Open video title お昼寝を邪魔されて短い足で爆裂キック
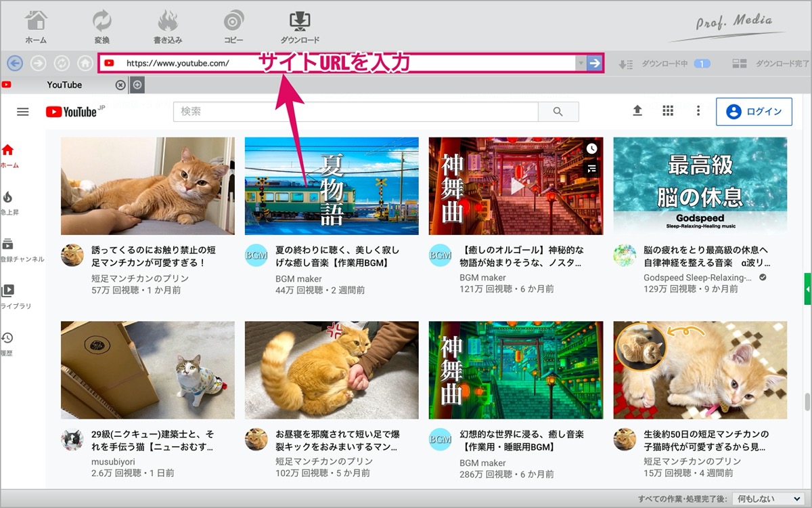This screenshot has width=812, height=508. (338, 440)
